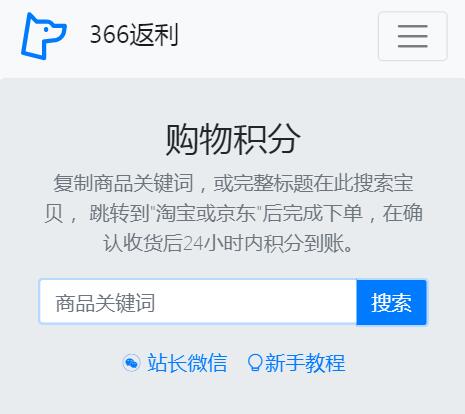Click the 24小时内积分到账 text line
This screenshot has width=465, height=414.
pyautogui.click(x=228, y=243)
